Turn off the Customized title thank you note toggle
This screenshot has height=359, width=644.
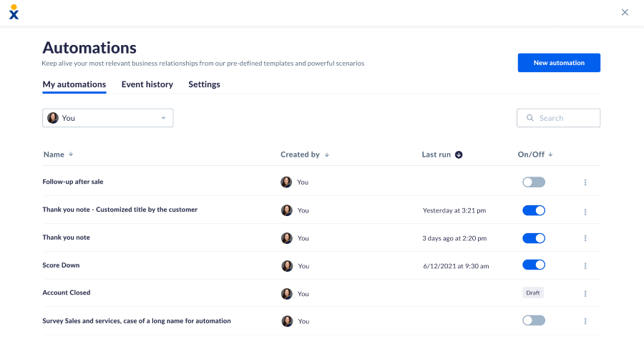point(534,210)
